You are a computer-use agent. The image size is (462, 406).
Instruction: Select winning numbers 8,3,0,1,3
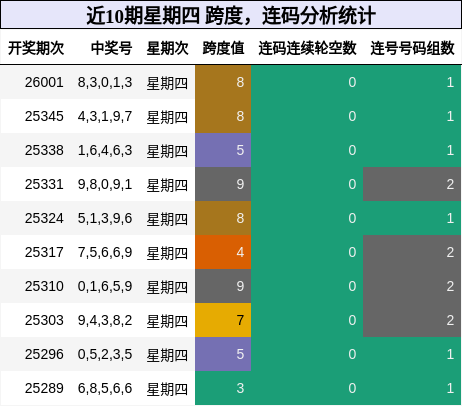point(105,82)
